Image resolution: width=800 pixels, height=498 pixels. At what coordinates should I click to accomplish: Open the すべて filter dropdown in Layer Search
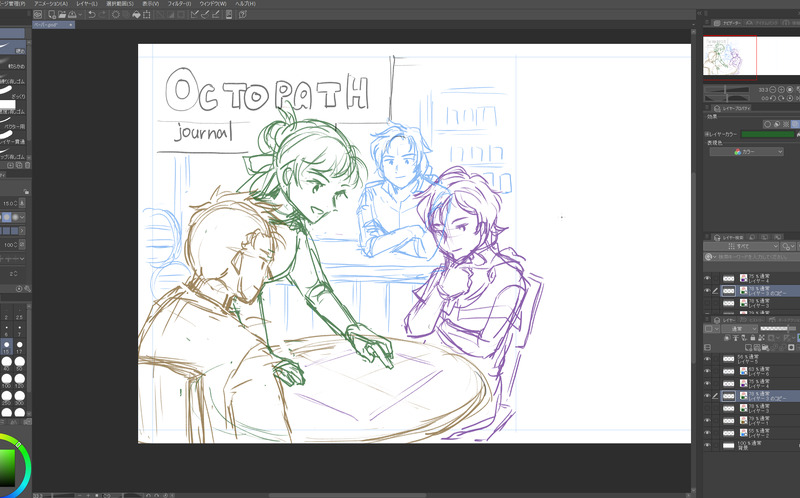coord(741,246)
